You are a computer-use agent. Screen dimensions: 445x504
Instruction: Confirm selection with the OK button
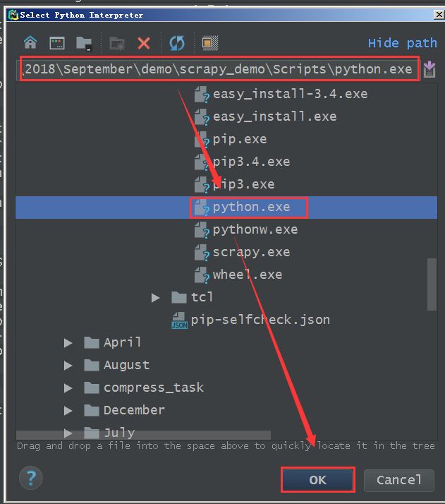(318, 479)
